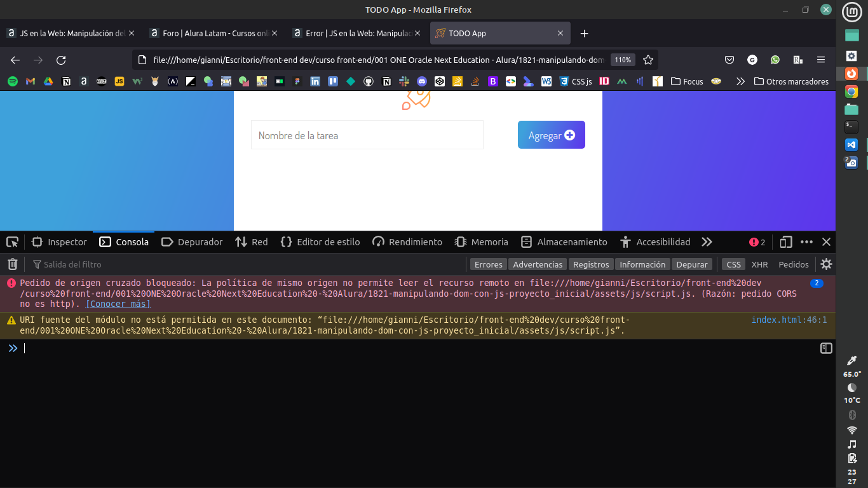Open the 110% zoom level indicator
The width and height of the screenshot is (868, 488).
pos(623,60)
